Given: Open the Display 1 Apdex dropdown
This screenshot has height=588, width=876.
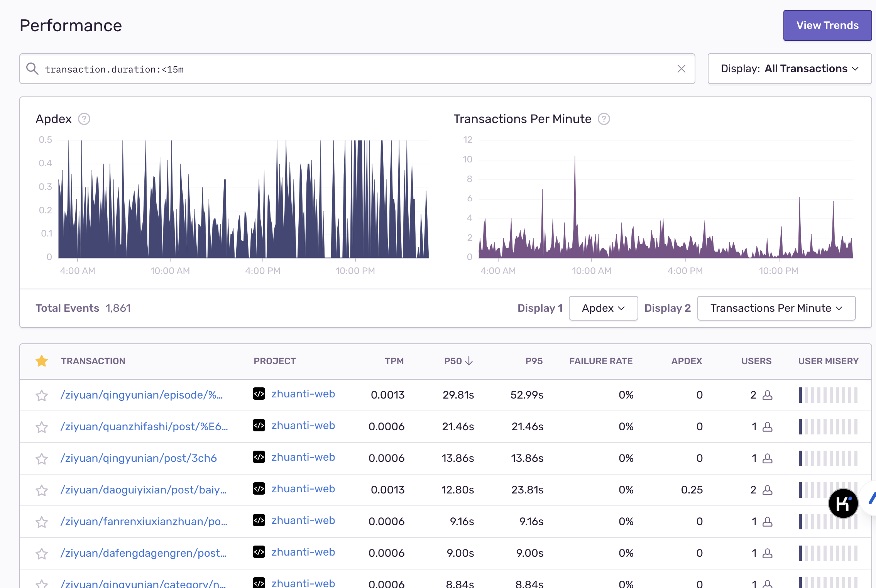Looking at the screenshot, I should click(603, 308).
